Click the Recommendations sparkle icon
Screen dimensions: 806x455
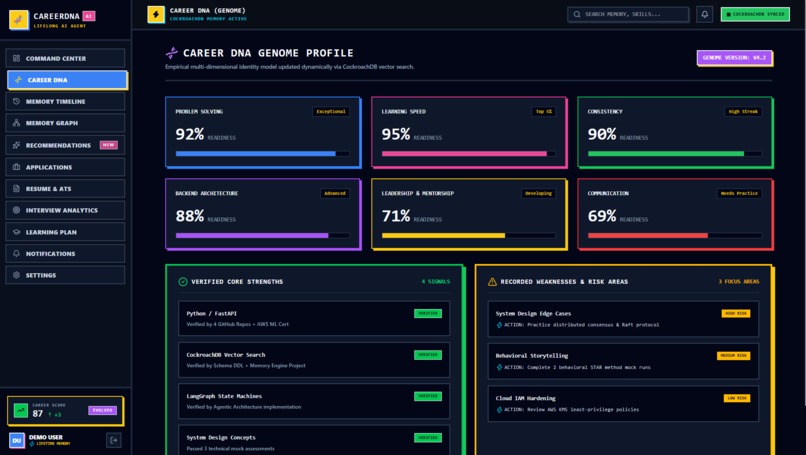16,145
